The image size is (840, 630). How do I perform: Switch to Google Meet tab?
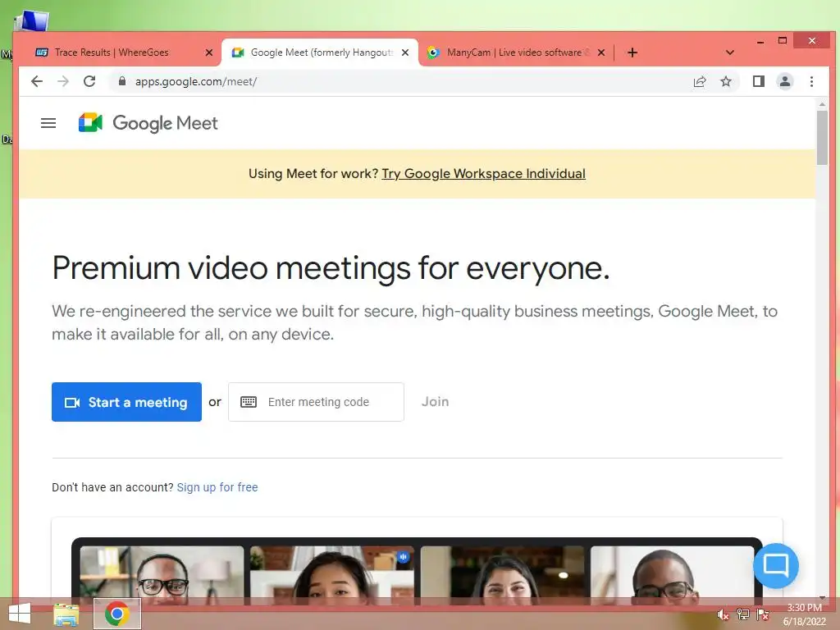320,52
